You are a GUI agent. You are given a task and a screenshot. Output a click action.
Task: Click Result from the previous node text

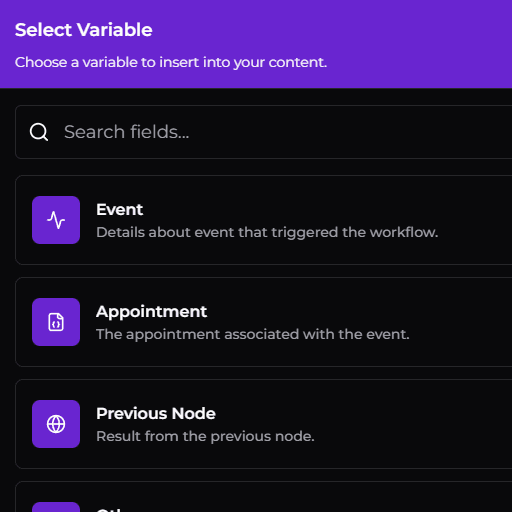tap(205, 436)
